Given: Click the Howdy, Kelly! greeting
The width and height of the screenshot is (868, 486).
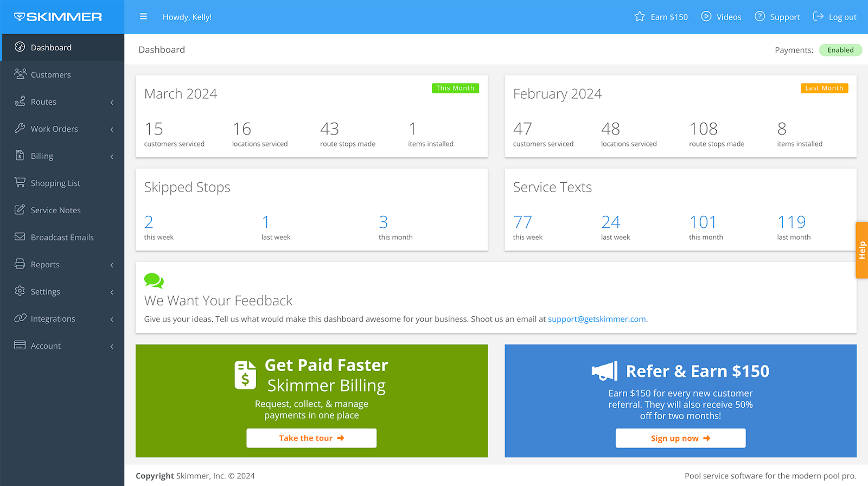Looking at the screenshot, I should pos(187,17).
